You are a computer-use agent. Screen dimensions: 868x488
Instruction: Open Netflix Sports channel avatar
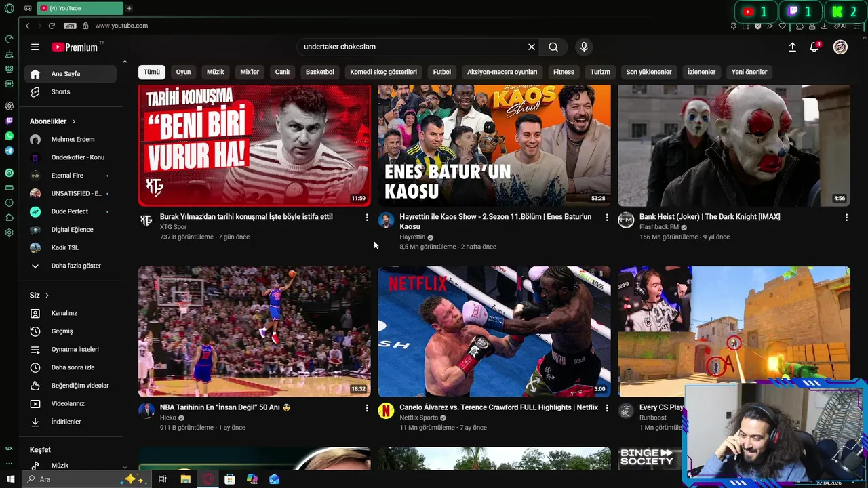click(x=386, y=411)
